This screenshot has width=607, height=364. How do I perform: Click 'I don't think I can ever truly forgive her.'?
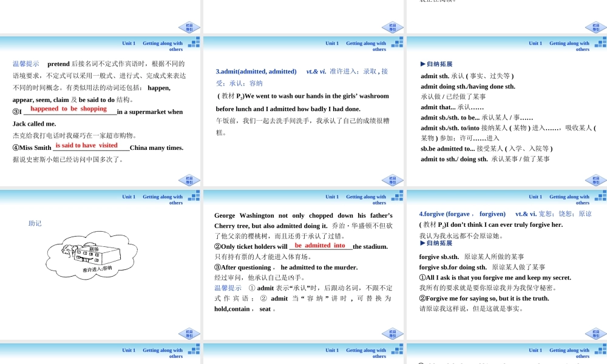point(504,224)
